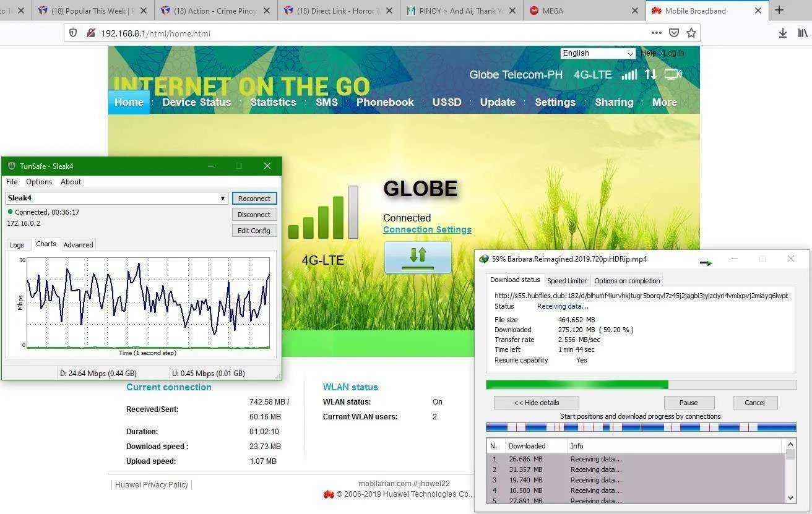This screenshot has width=812, height=514.
Task: Close the TunSafe window
Action: [x=267, y=166]
